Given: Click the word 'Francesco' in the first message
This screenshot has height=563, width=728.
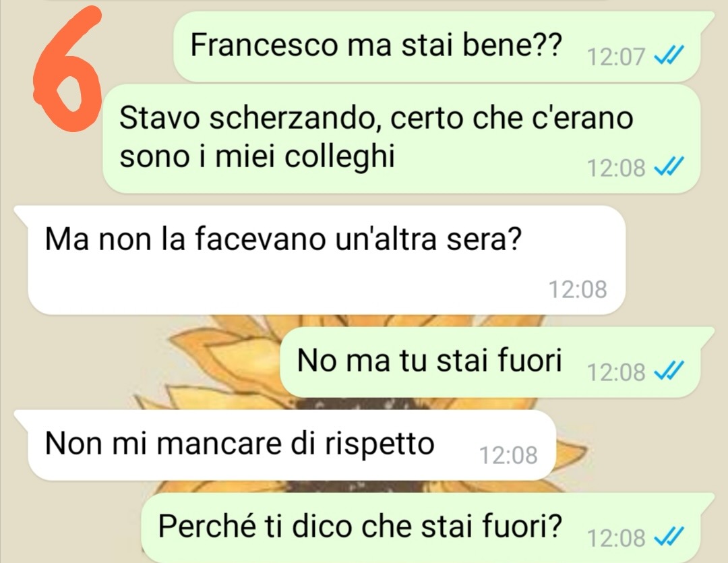Looking at the screenshot, I should click(x=264, y=46).
